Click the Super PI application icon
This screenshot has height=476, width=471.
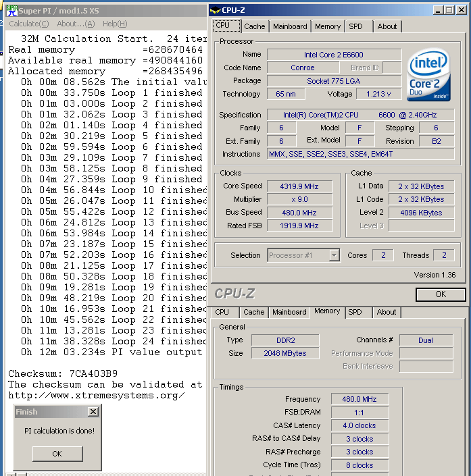(12, 11)
